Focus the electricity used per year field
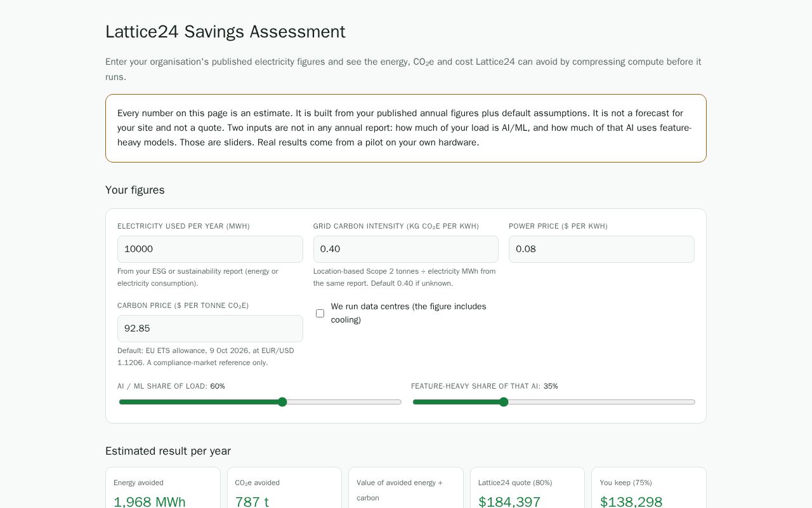The height and width of the screenshot is (508, 812). tap(210, 249)
